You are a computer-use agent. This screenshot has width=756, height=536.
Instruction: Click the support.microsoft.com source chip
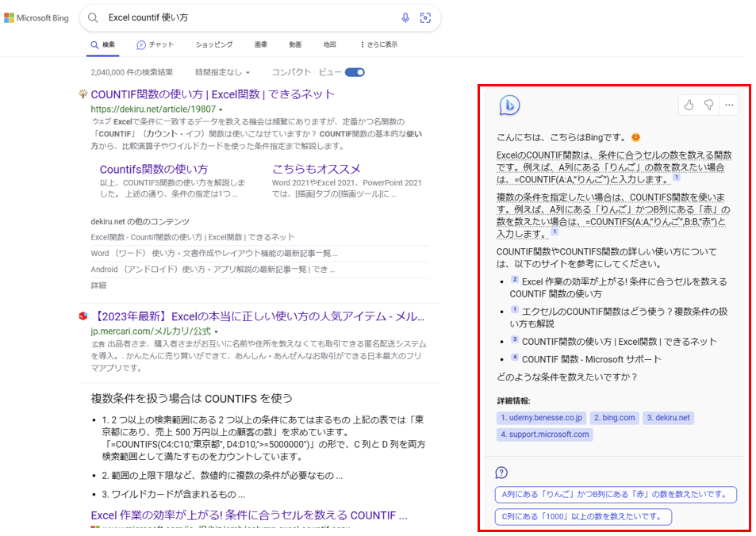coord(545,435)
